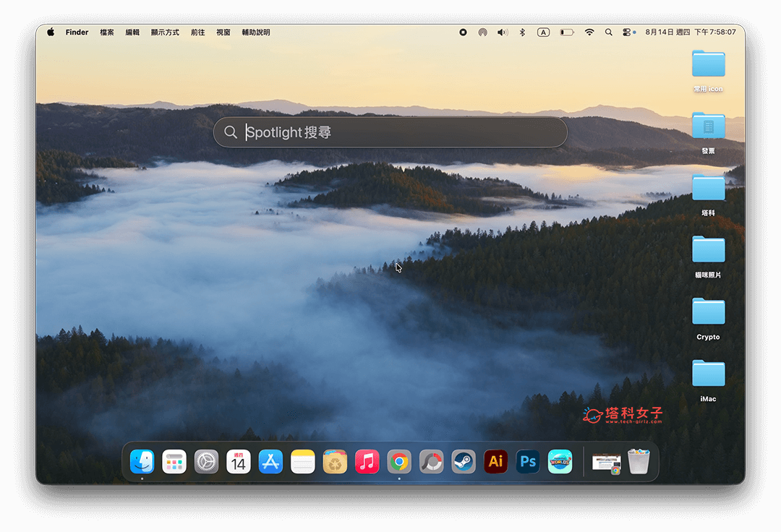
Task: Open the Apple menu
Action: tap(49, 32)
